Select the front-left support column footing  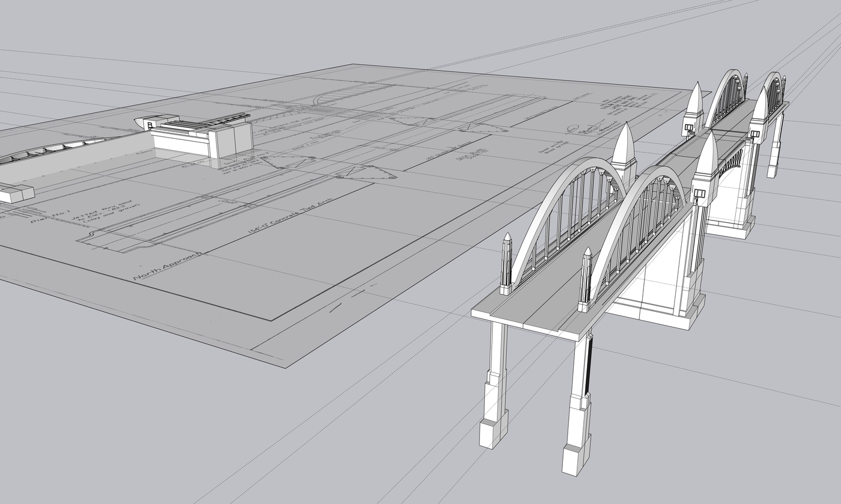(x=493, y=430)
